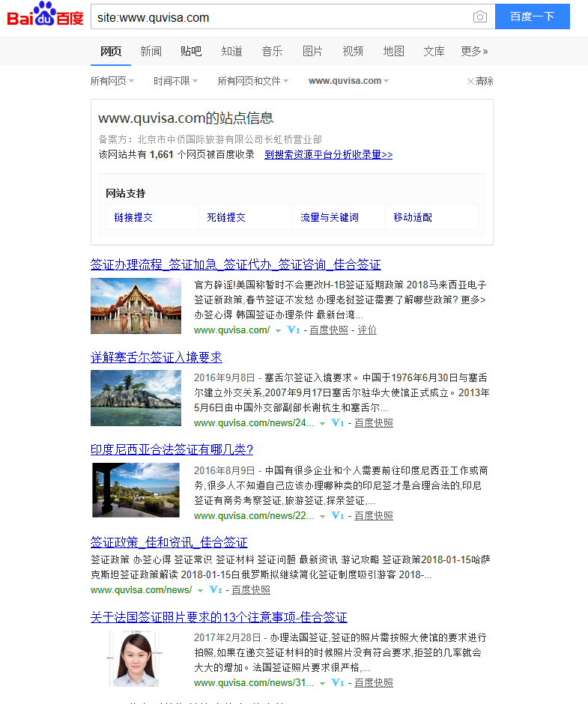This screenshot has width=588, height=704.
Task: Open the 地图 tab
Action: coord(393,52)
